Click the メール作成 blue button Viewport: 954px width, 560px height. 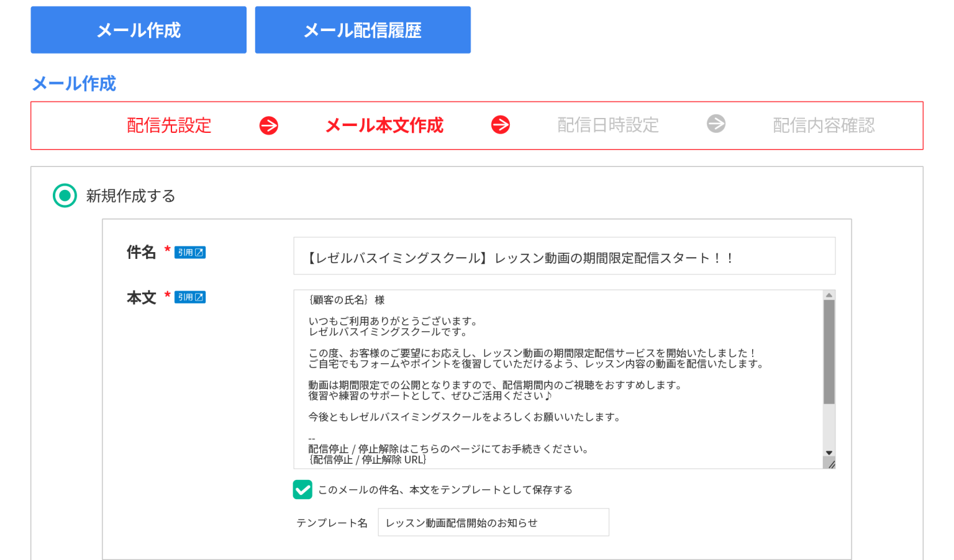(x=139, y=30)
